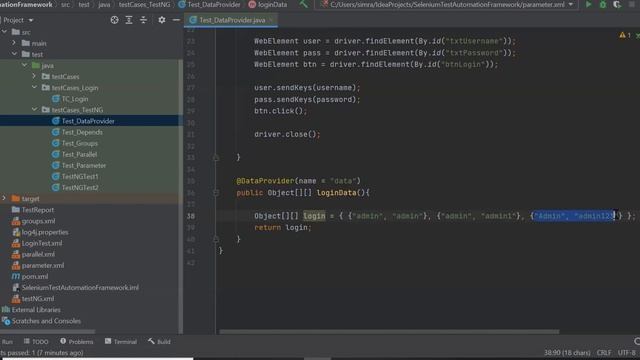Open Test_Depends class
Viewport: 640px width, 360px height.
click(x=82, y=132)
